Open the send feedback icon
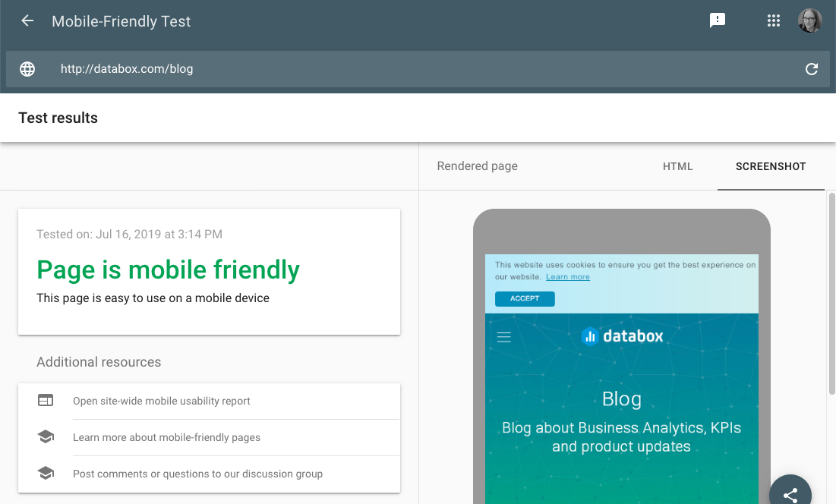This screenshot has height=504, width=836. point(717,20)
